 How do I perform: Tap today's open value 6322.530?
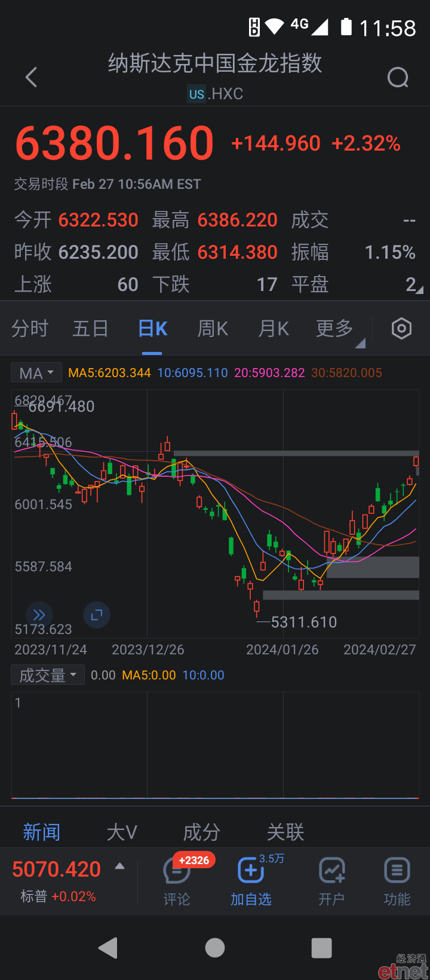[x=99, y=220]
